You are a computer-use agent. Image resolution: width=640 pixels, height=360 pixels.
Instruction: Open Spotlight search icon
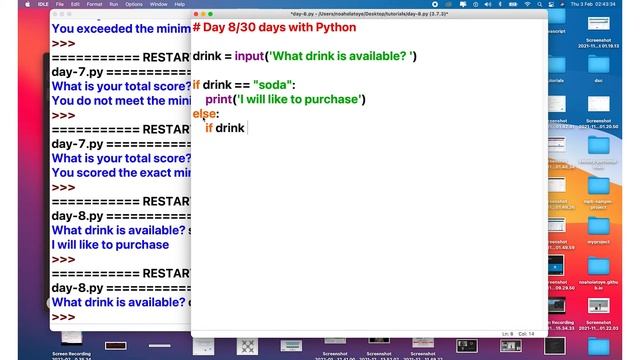tap(540, 4)
